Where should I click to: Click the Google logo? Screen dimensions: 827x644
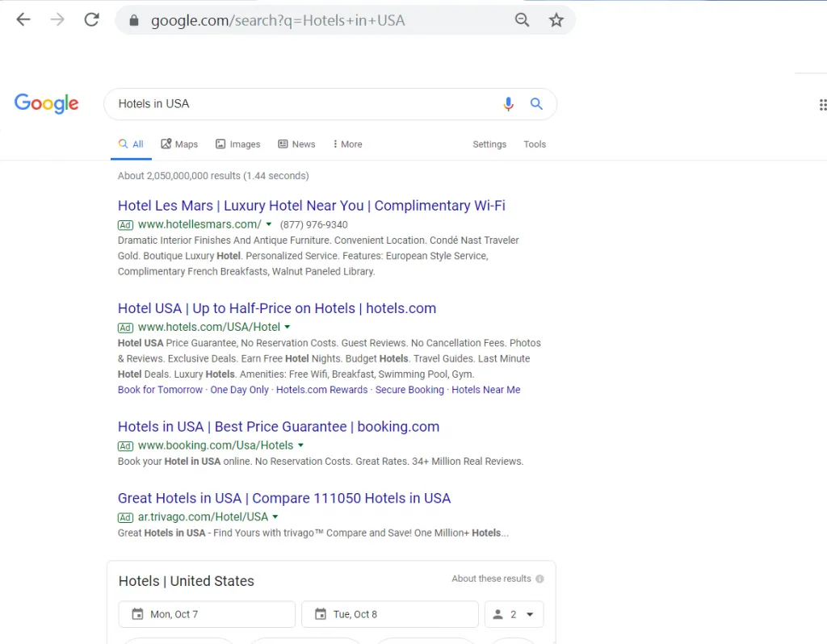click(46, 103)
